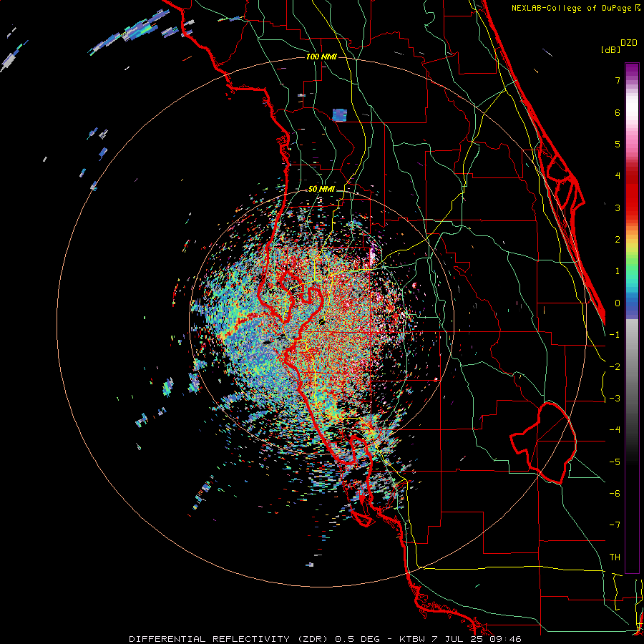Screen dimensions: 644x644
Task: Click the 100 NMI range ring label
Action: pos(321,57)
